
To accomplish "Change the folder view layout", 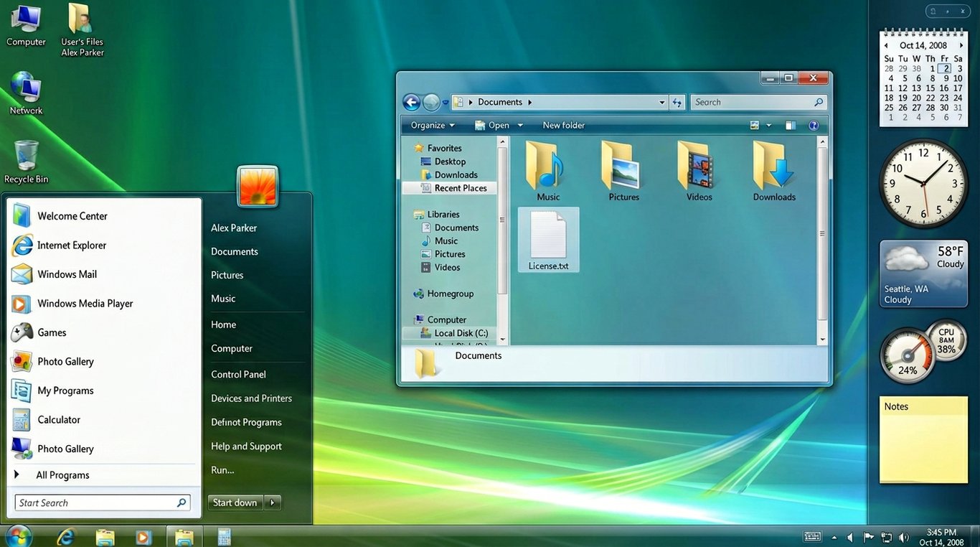I will 758,125.
